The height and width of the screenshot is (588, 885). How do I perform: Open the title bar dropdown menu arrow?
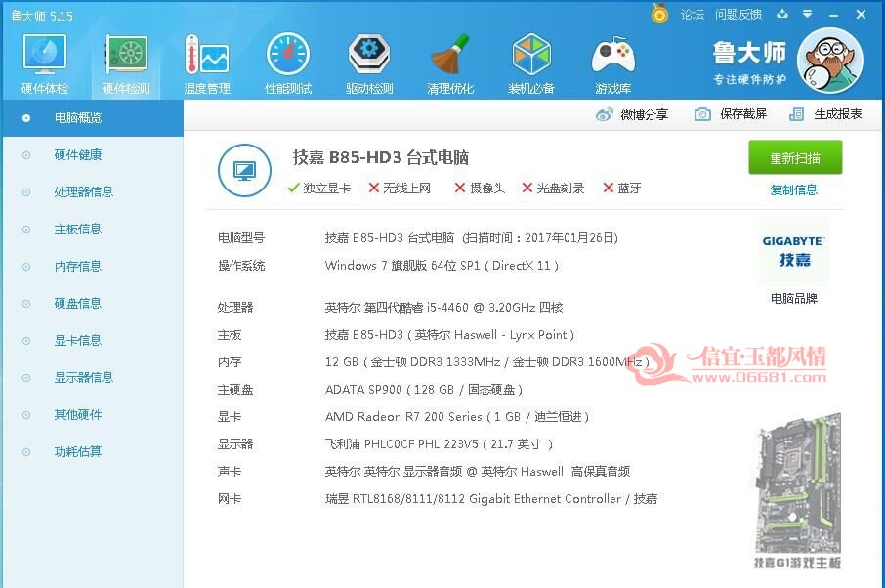coord(808,14)
